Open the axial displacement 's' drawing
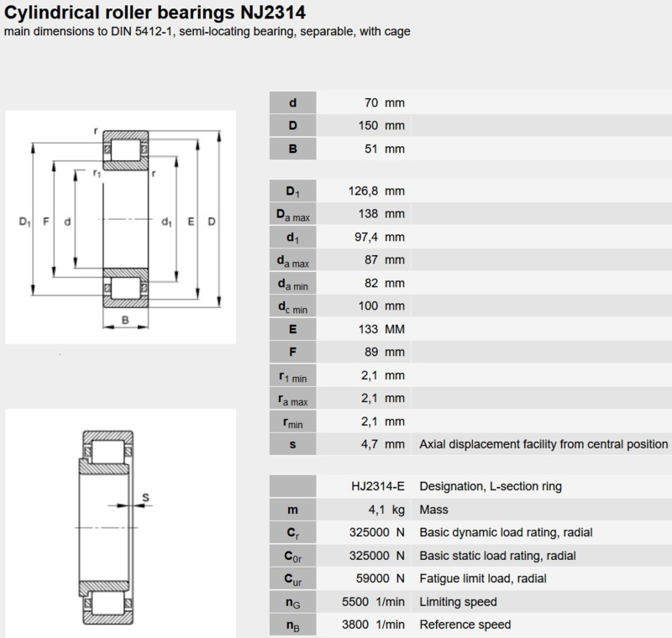 pos(120,523)
